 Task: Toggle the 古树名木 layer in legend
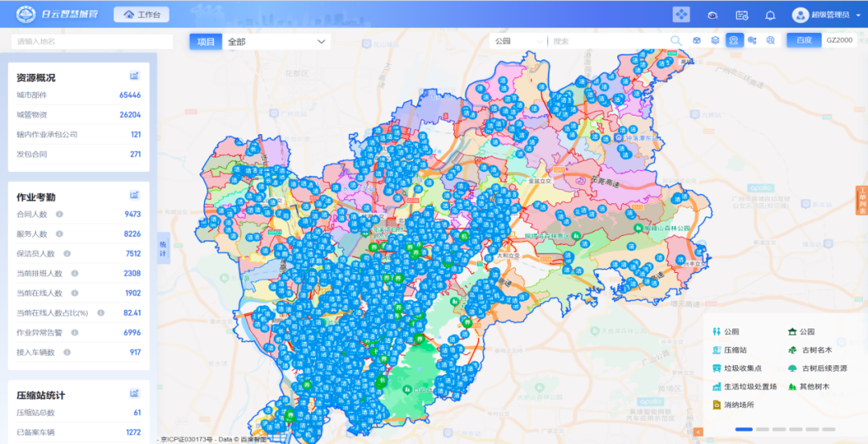809,350
